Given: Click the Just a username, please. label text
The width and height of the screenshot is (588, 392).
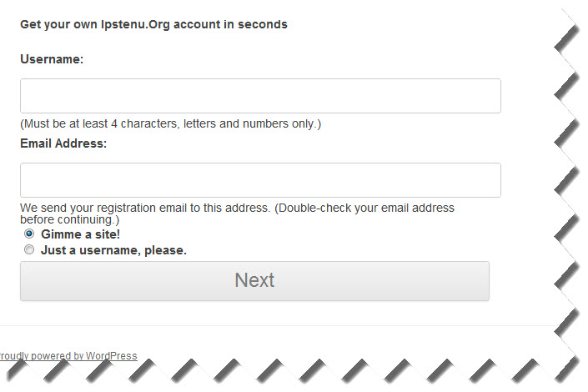Looking at the screenshot, I should [x=113, y=250].
